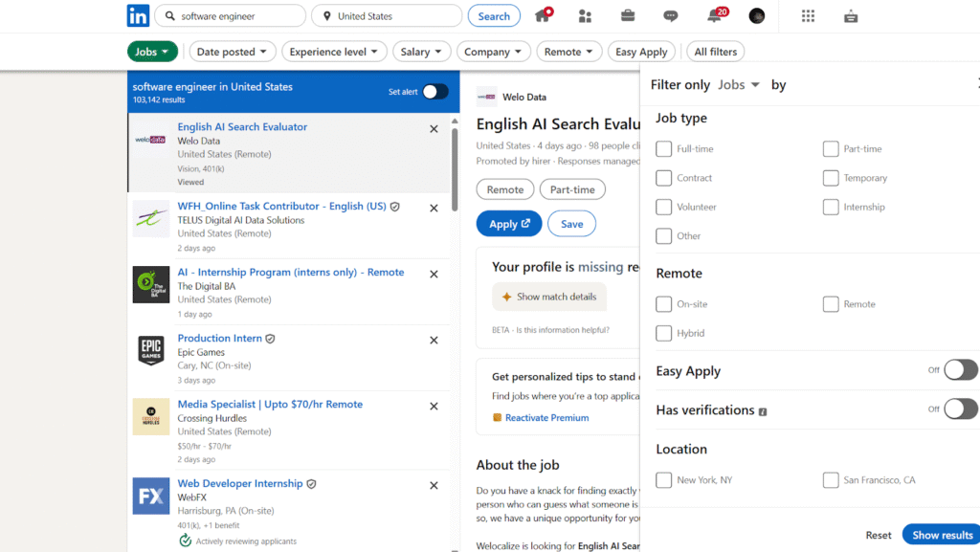Open notifications bell with 20 badge
980x552 pixels.
714,15
